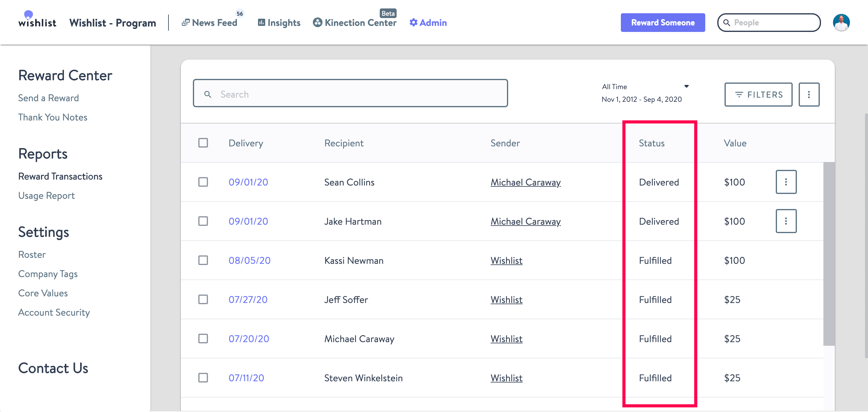Open Roster settings
This screenshot has width=868, height=412.
32,254
